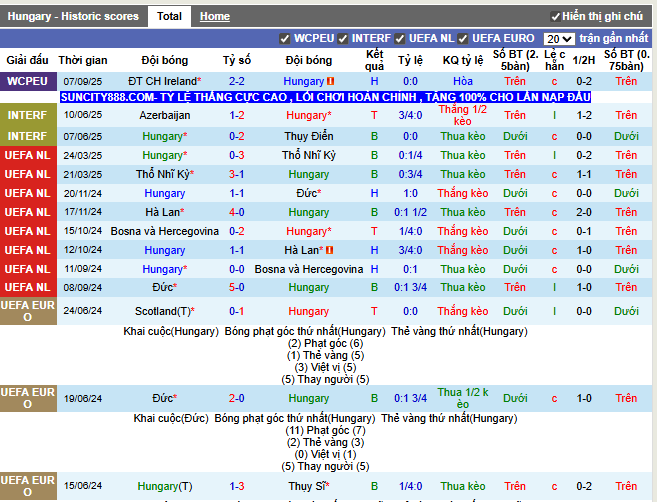Image resolution: width=657 pixels, height=502 pixels.
Task: Click the KQ tỷ lệ column header
Action: click(463, 60)
